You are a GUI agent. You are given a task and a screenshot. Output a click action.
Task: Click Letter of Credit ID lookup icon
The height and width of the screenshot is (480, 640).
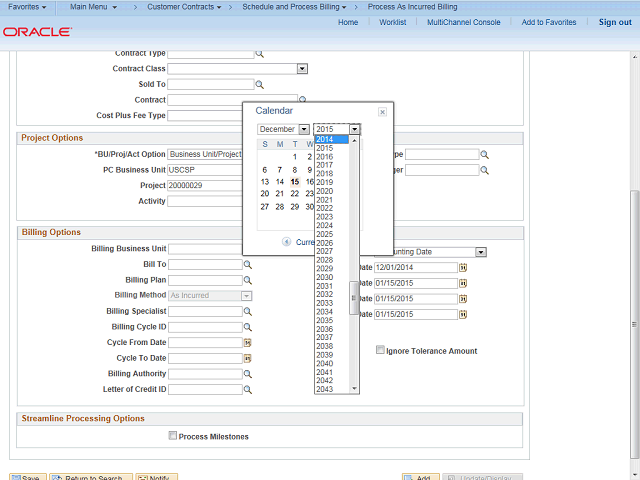point(248,389)
